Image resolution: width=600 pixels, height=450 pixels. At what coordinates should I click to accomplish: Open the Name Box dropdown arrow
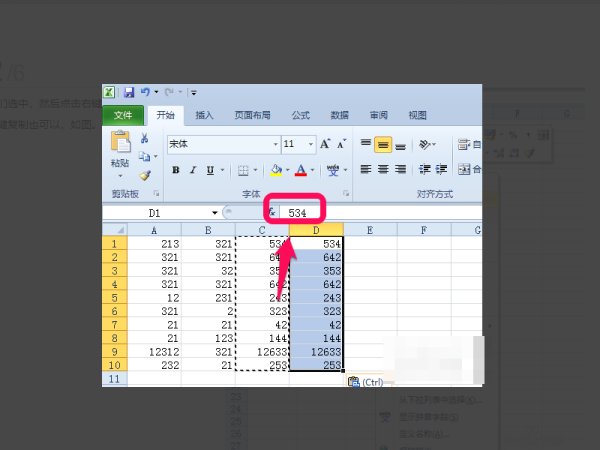[x=215, y=213]
